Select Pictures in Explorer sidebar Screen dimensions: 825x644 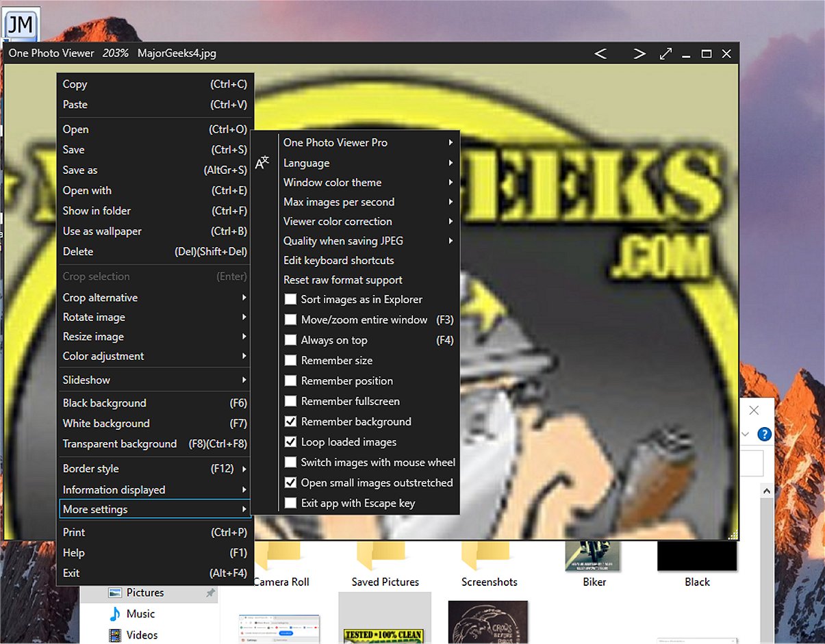[x=145, y=593]
